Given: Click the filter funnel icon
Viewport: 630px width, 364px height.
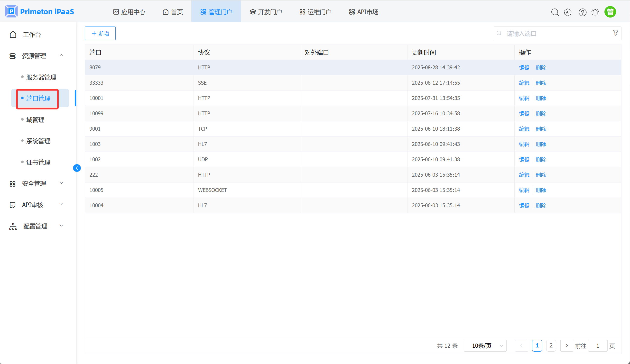Looking at the screenshot, I should (615, 33).
